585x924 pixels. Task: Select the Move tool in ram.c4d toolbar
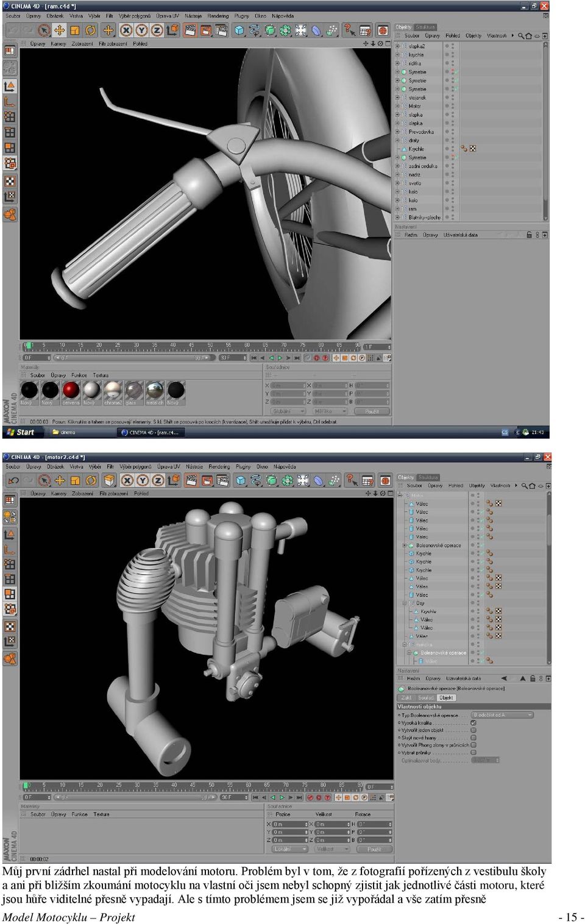coord(60,30)
